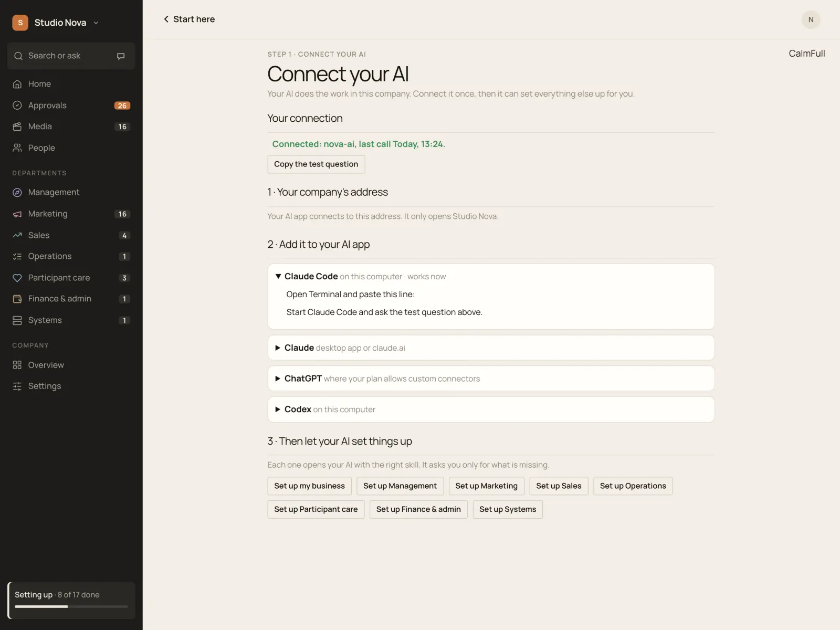Image resolution: width=840 pixels, height=630 pixels.
Task: Expand the ChatGPT connector section
Action: tap(491, 379)
